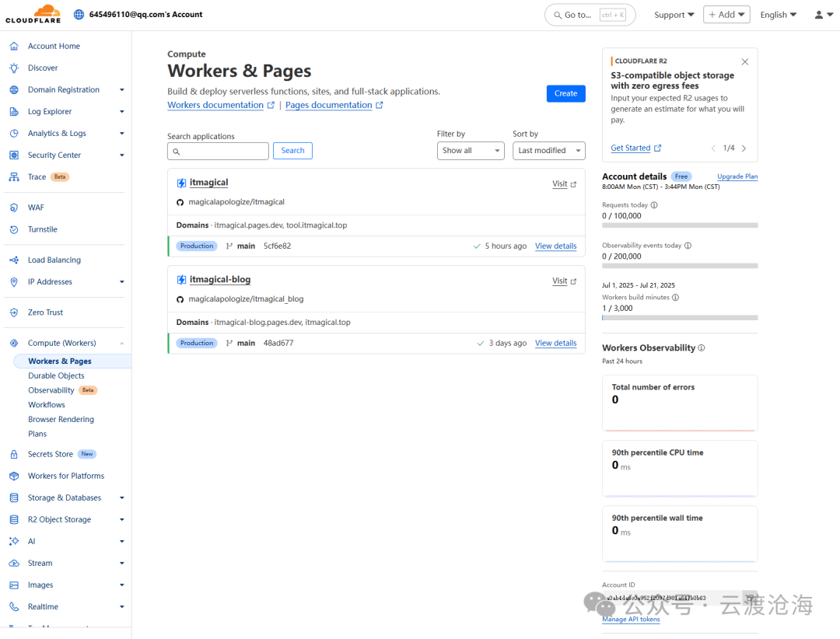Viewport: 840px width, 639px height.
Task: Open View details for itmagical-blog
Action: coord(555,343)
